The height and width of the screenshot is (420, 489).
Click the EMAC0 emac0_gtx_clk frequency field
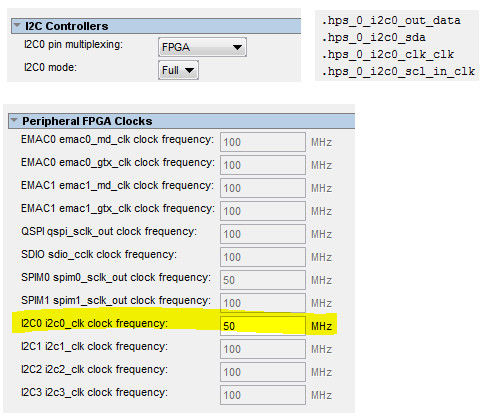(x=263, y=165)
